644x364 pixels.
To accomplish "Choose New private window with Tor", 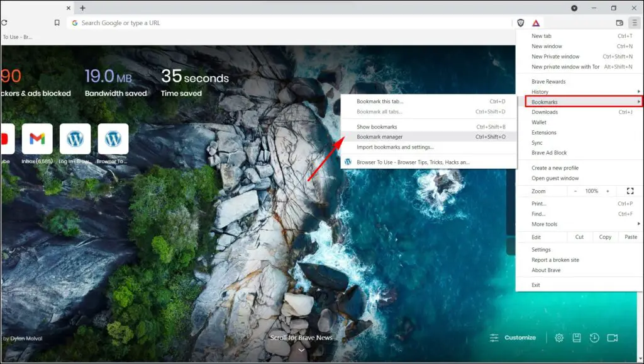I will tap(579, 67).
